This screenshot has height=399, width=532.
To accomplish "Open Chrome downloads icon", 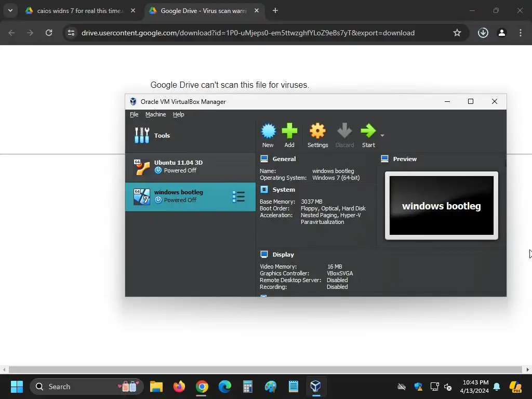I will pyautogui.click(x=483, y=33).
